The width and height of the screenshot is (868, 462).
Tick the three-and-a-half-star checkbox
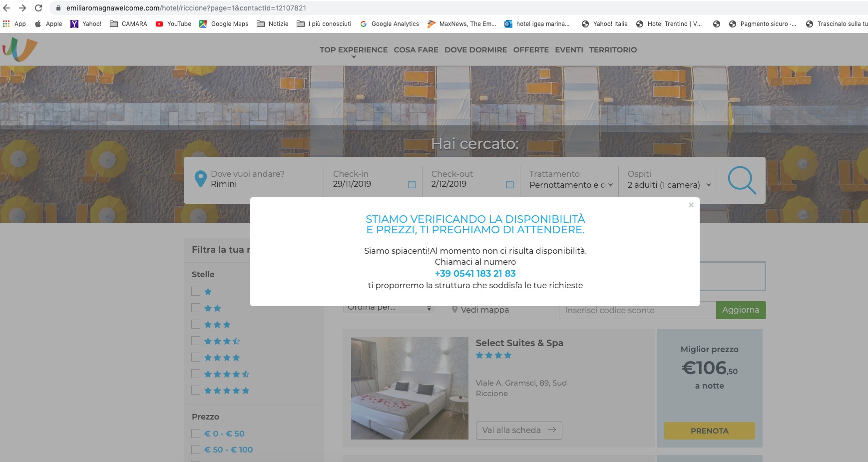click(196, 341)
